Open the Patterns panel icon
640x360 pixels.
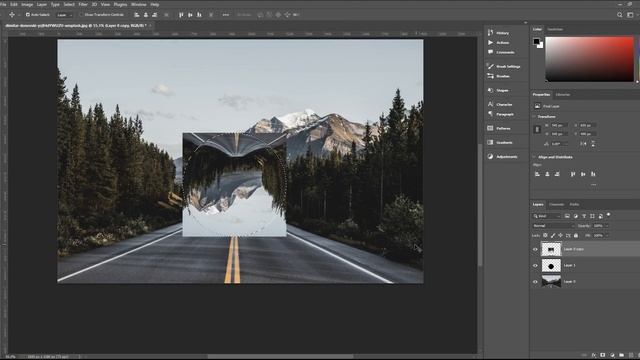tap(490, 128)
